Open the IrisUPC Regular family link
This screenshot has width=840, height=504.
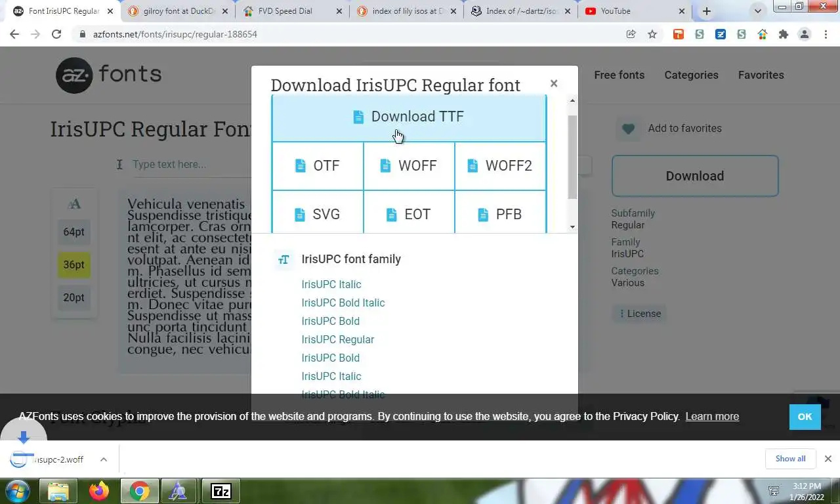[338, 339]
